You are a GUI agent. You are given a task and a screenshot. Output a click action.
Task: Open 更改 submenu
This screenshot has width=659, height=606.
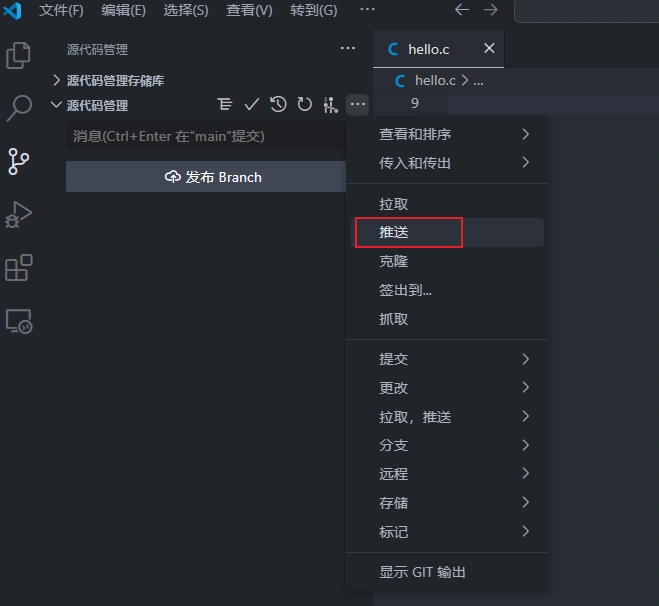[447, 388]
